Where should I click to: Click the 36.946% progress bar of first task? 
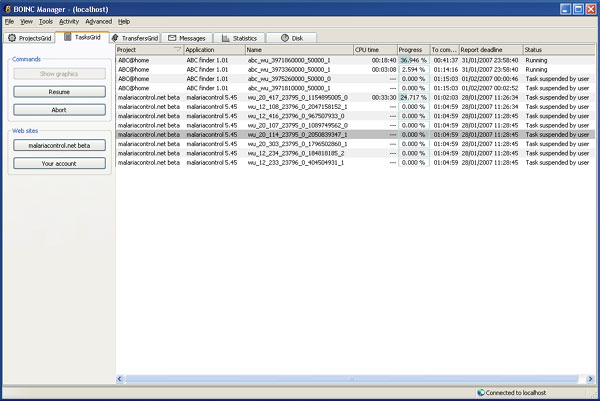coord(412,60)
